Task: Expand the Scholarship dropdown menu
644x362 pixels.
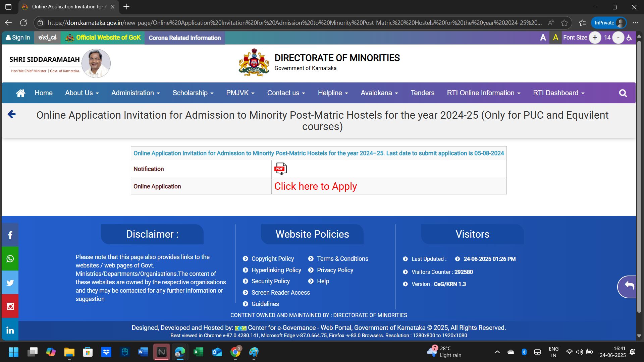Action: tap(193, 93)
